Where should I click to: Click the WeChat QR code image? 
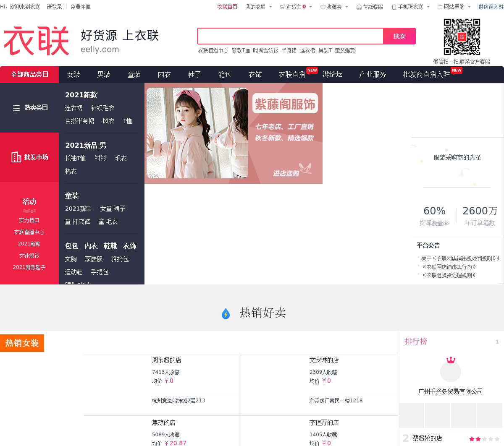(x=462, y=37)
